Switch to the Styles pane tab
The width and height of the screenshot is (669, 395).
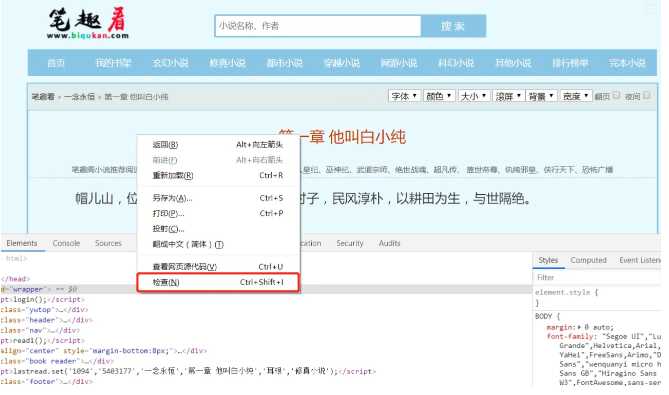(x=548, y=260)
